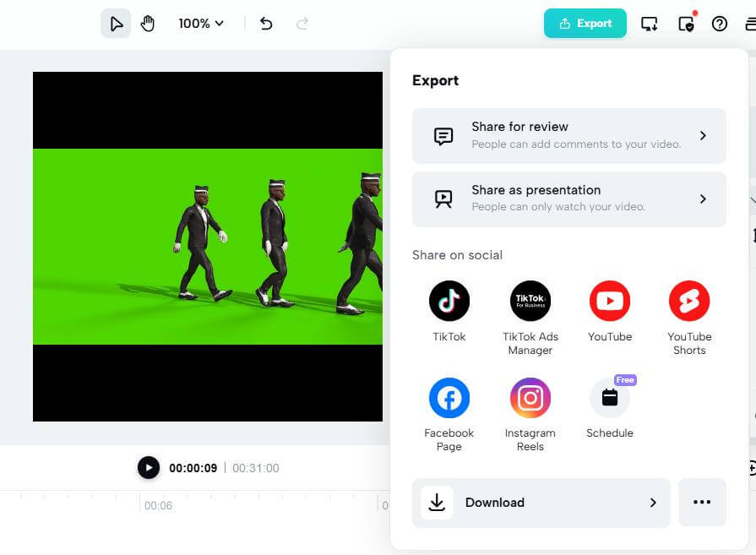Open the Schedule calendar option
This screenshot has width=756, height=555.
pyautogui.click(x=609, y=398)
